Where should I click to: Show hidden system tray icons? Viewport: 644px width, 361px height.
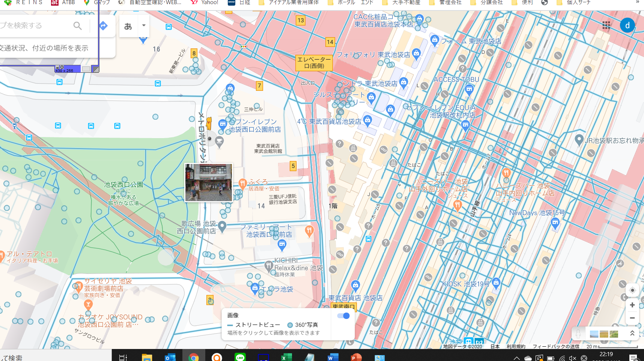pos(517,358)
